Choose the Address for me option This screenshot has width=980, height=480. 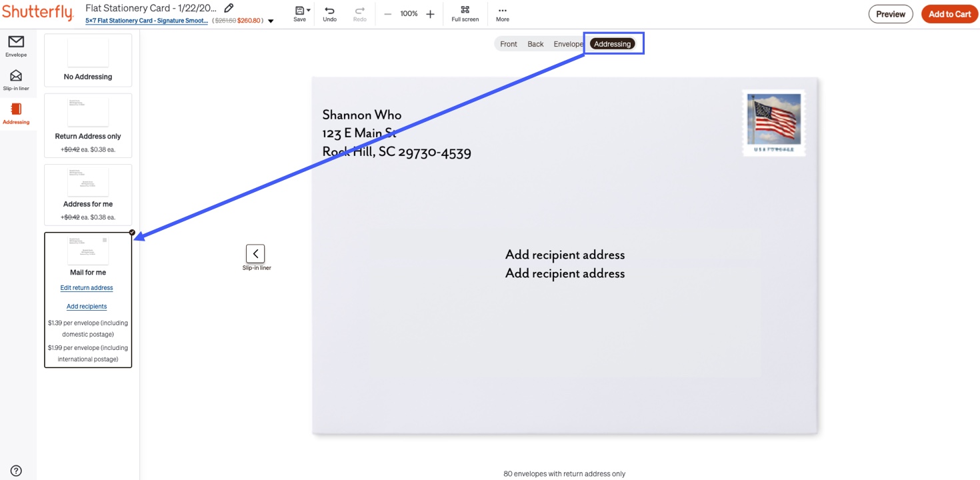click(x=88, y=195)
